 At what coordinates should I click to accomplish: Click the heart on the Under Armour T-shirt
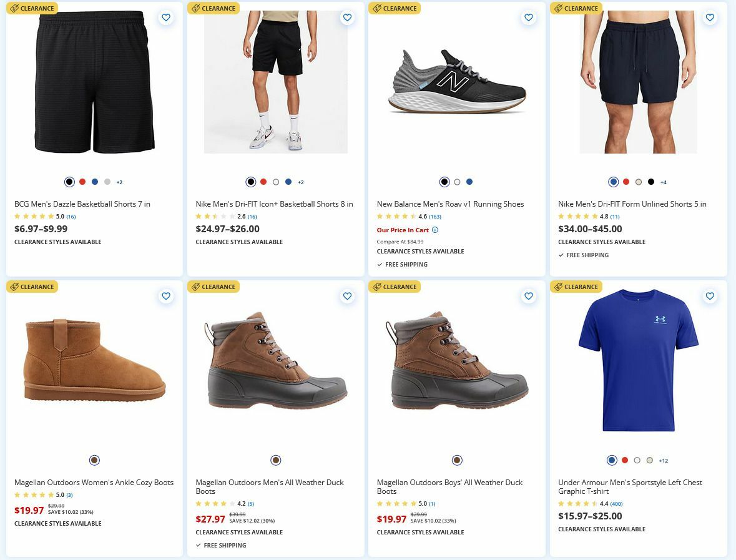pyautogui.click(x=709, y=296)
